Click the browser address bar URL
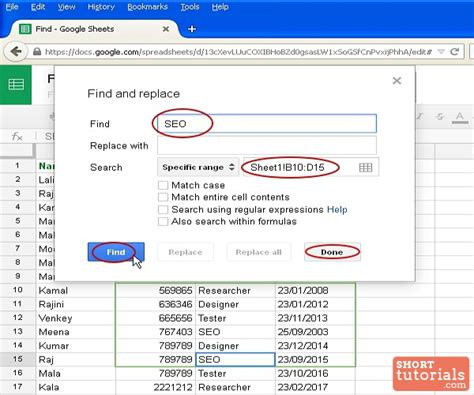474x395 pixels. pyautogui.click(x=238, y=52)
